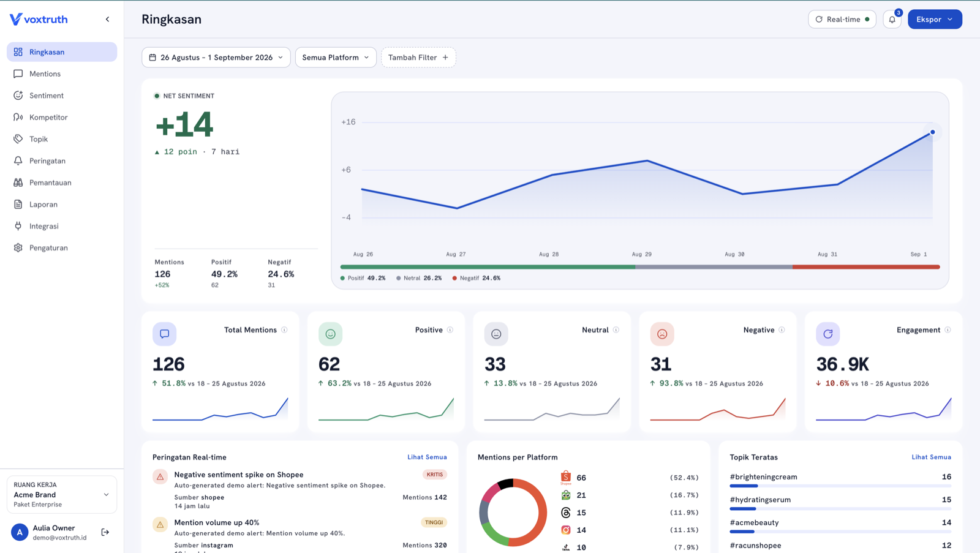Click the Negatif 24.6% legend item
Image resolution: width=980 pixels, height=553 pixels.
(x=477, y=278)
